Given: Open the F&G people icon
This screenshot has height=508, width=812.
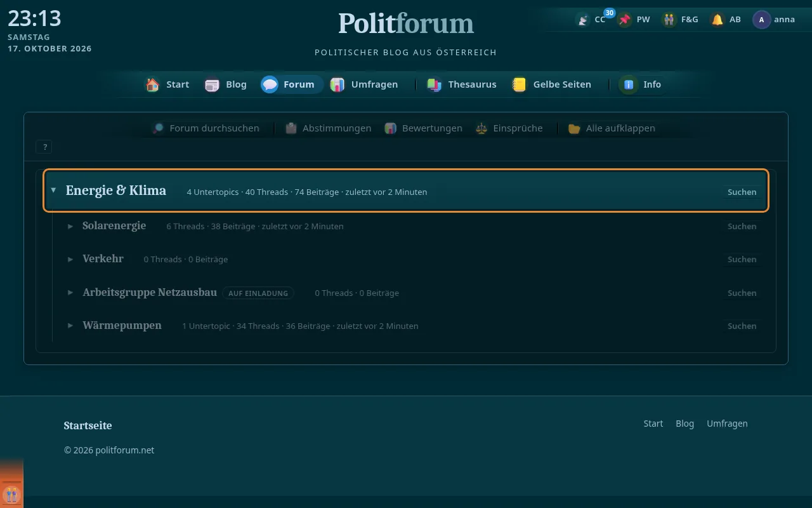Looking at the screenshot, I should tap(669, 20).
